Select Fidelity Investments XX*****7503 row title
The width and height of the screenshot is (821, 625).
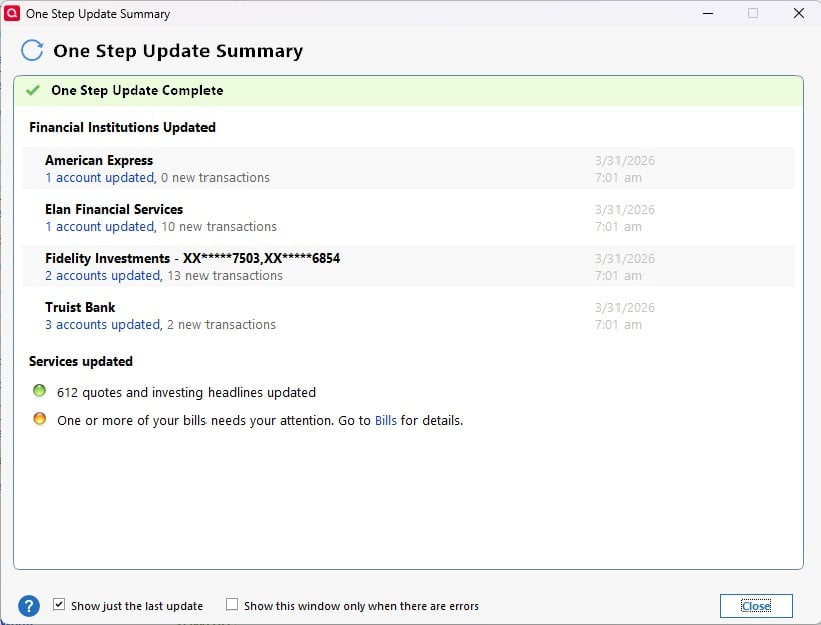click(x=193, y=258)
